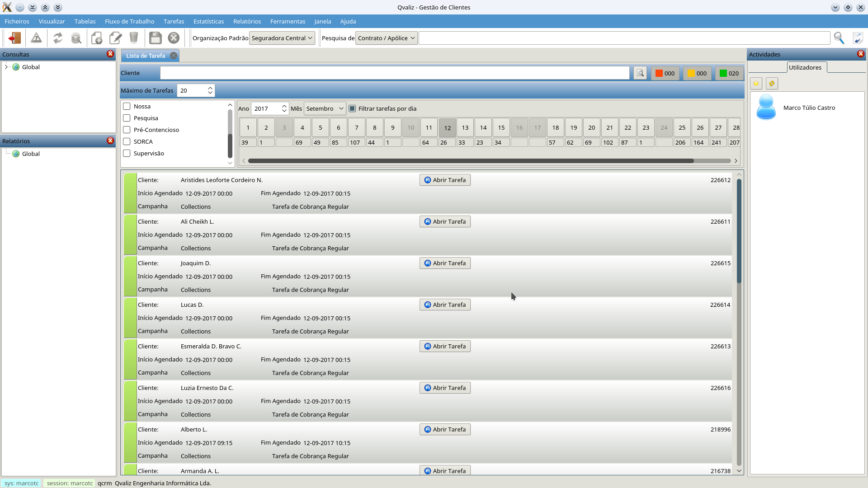This screenshot has width=868, height=488.
Task: Click the edit pencil toolbar icon
Action: [116, 38]
